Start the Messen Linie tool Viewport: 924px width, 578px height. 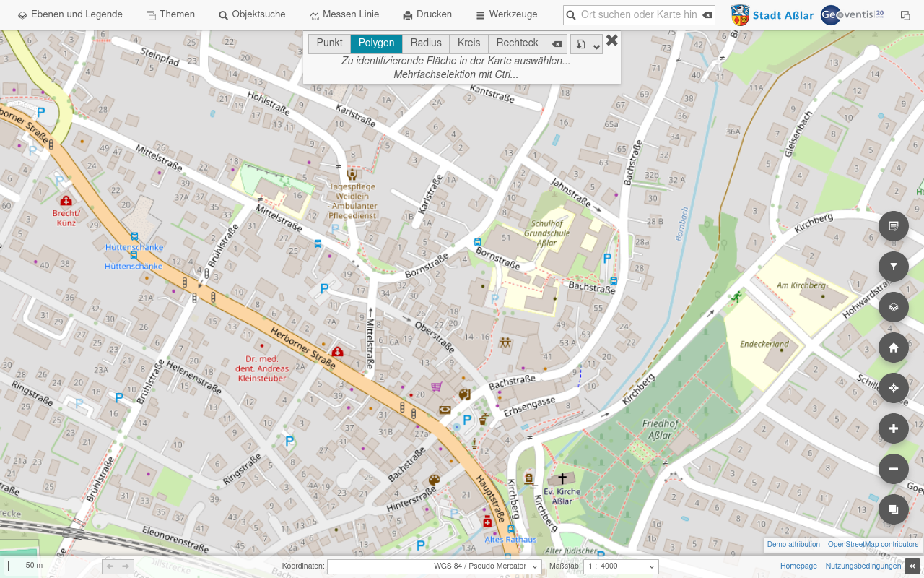click(x=344, y=14)
